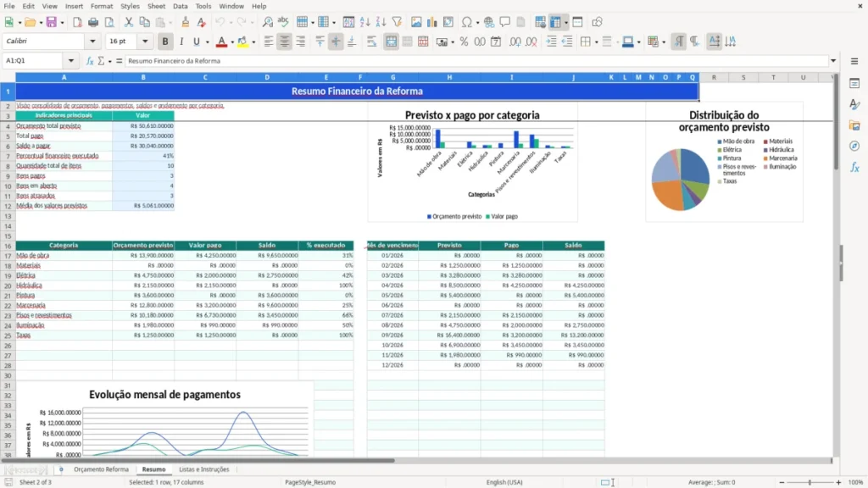Apply the red font color swatch
This screenshot has width=868, height=488.
pos(221,42)
